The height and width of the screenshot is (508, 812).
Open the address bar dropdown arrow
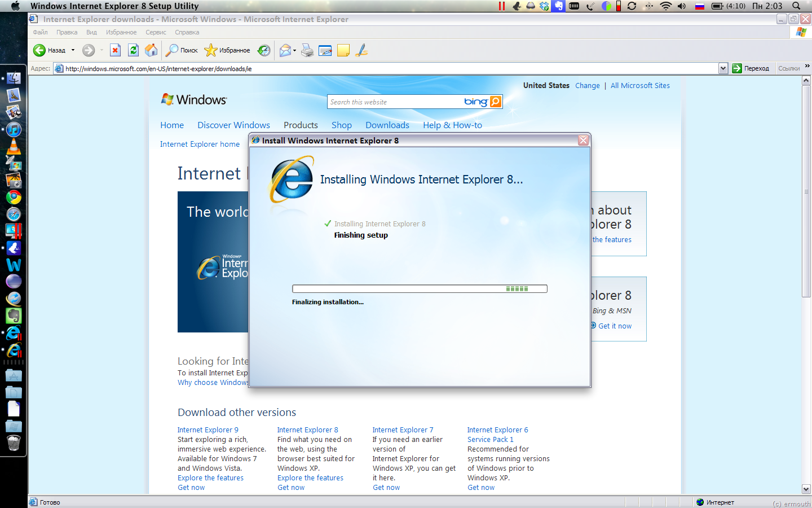[723, 68]
